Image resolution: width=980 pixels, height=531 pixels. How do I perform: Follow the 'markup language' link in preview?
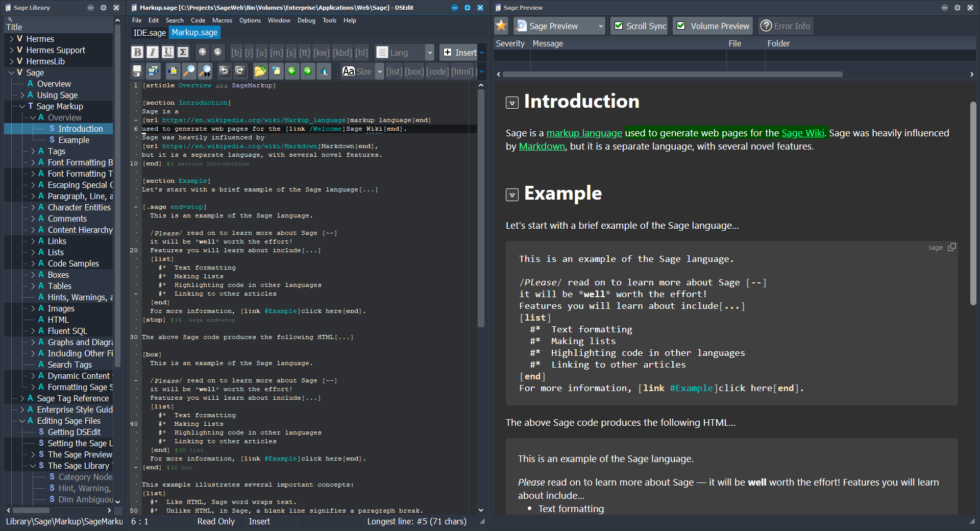pyautogui.click(x=584, y=133)
